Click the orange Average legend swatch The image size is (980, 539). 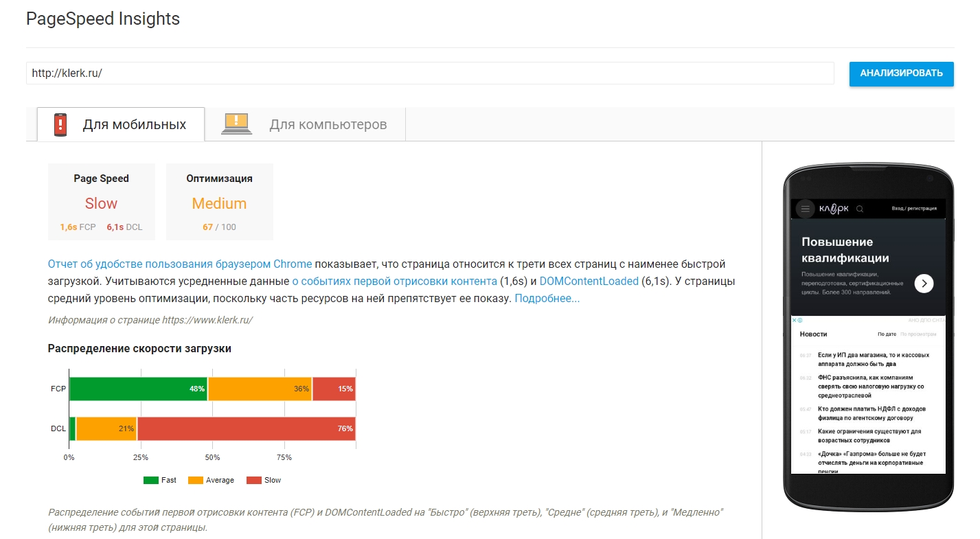[196, 480]
